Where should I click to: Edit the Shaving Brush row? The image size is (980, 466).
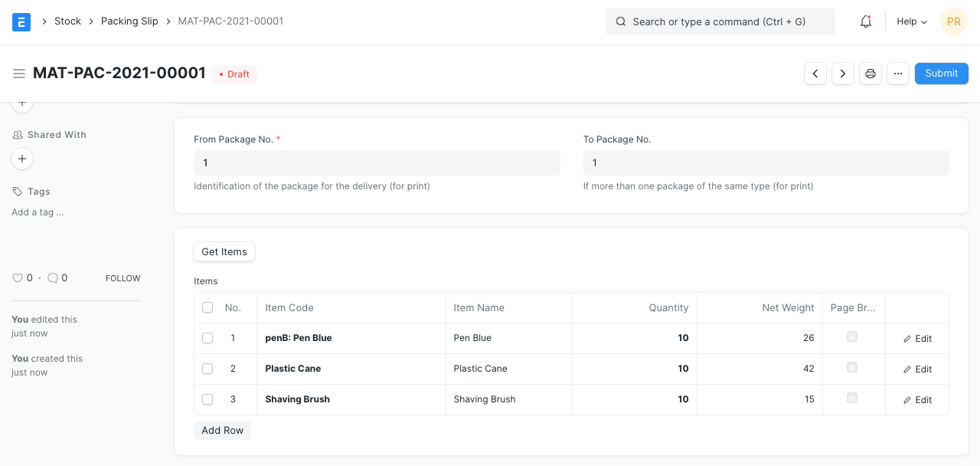click(x=917, y=400)
